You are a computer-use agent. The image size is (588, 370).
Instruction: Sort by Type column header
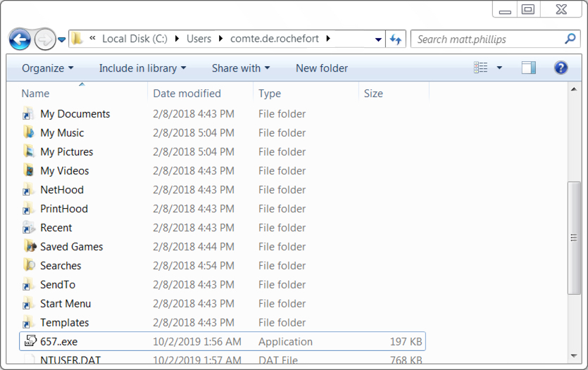(x=306, y=94)
